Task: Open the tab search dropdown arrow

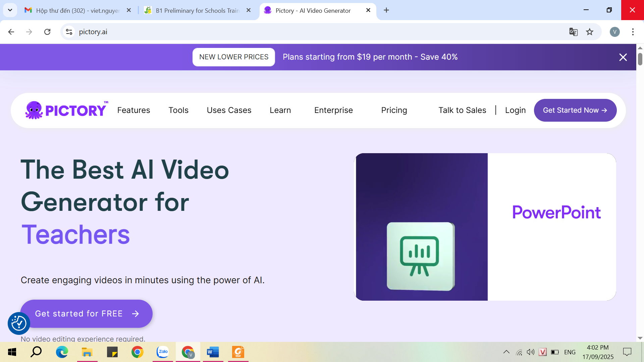Action: [10, 10]
